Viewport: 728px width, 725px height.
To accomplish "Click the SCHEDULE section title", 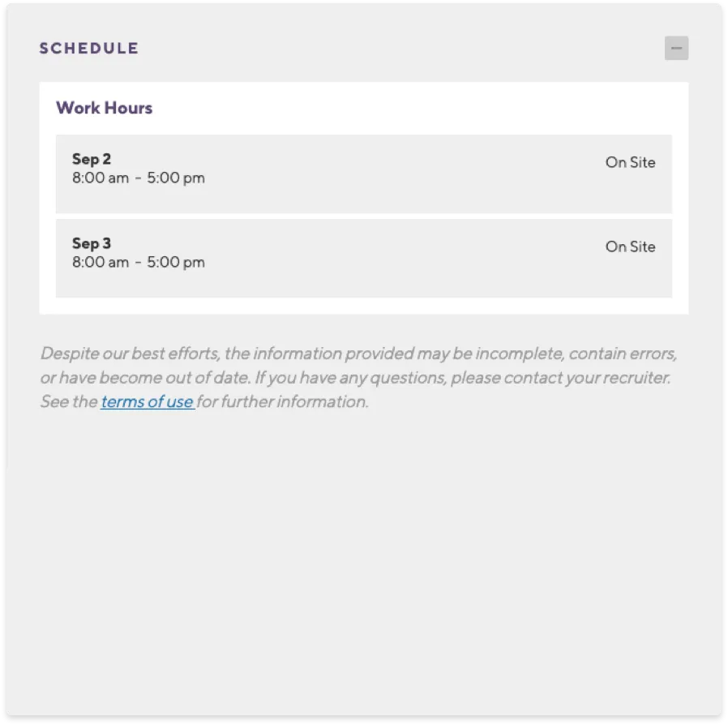I will (x=89, y=49).
